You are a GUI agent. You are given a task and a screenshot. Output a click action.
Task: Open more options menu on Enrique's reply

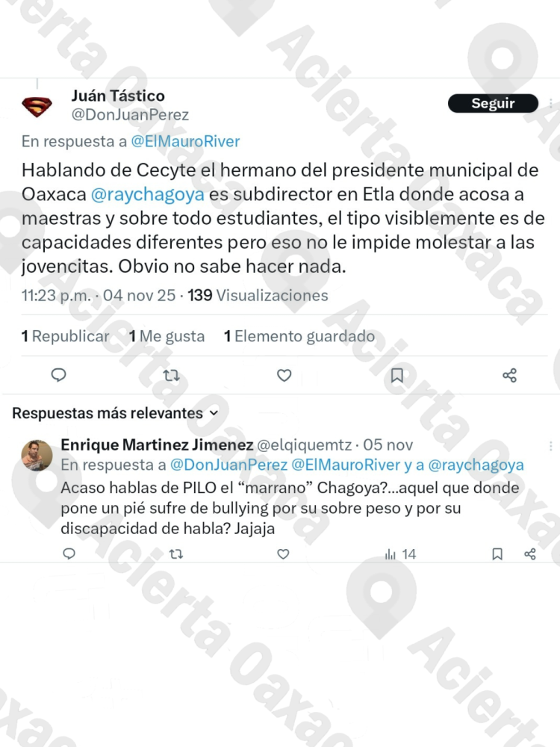coord(551,446)
